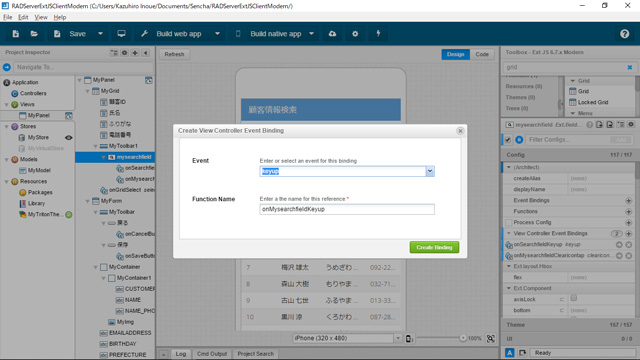The height and width of the screenshot is (360, 640).
Task: Open the Help menu
Action: pyautogui.click(x=60, y=17)
